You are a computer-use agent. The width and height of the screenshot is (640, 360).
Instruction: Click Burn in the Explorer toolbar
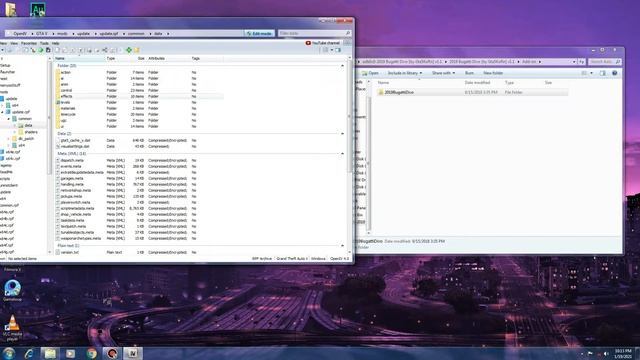[469, 73]
